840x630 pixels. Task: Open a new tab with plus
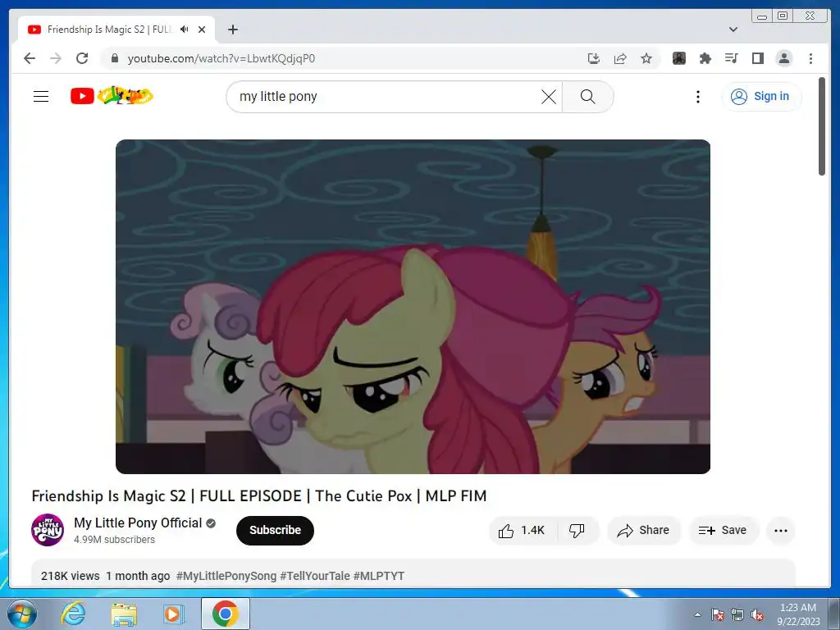[232, 30]
